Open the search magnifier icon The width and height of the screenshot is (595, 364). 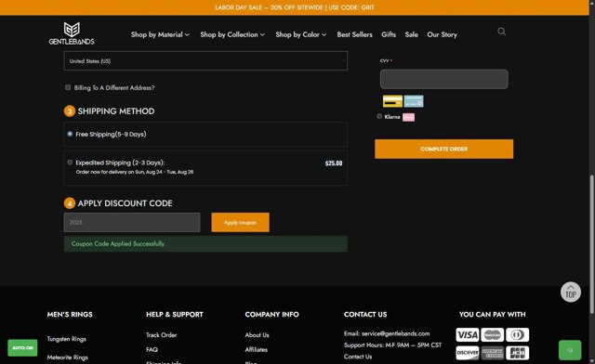[501, 32]
